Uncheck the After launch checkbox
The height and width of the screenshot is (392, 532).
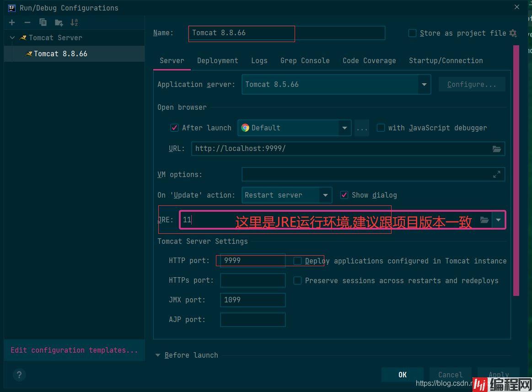click(174, 128)
